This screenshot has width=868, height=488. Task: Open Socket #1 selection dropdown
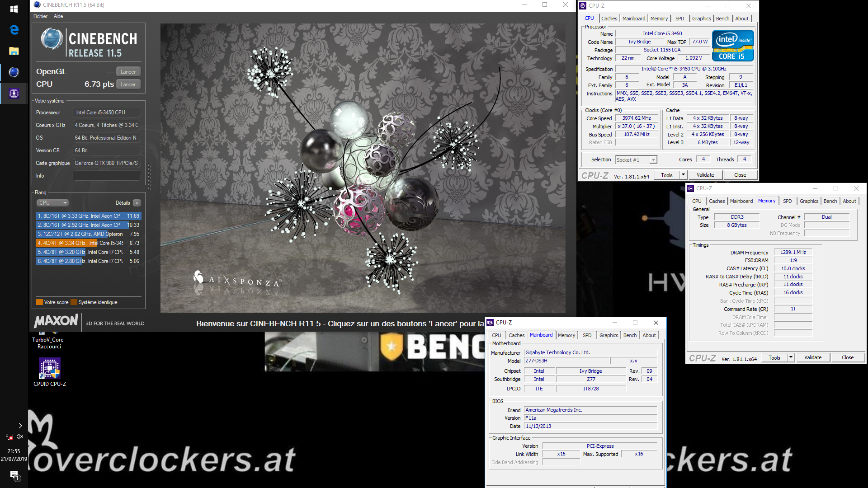tap(636, 160)
